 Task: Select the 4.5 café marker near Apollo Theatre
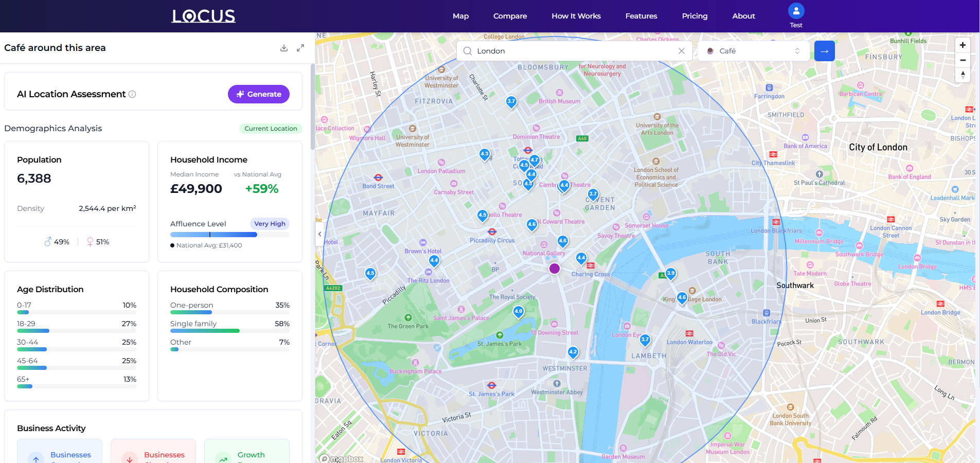[x=482, y=216]
